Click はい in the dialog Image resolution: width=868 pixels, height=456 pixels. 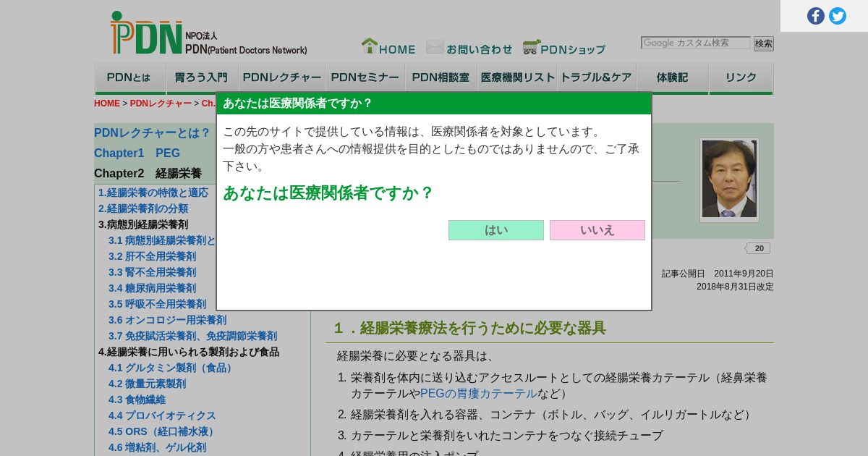pyautogui.click(x=496, y=230)
